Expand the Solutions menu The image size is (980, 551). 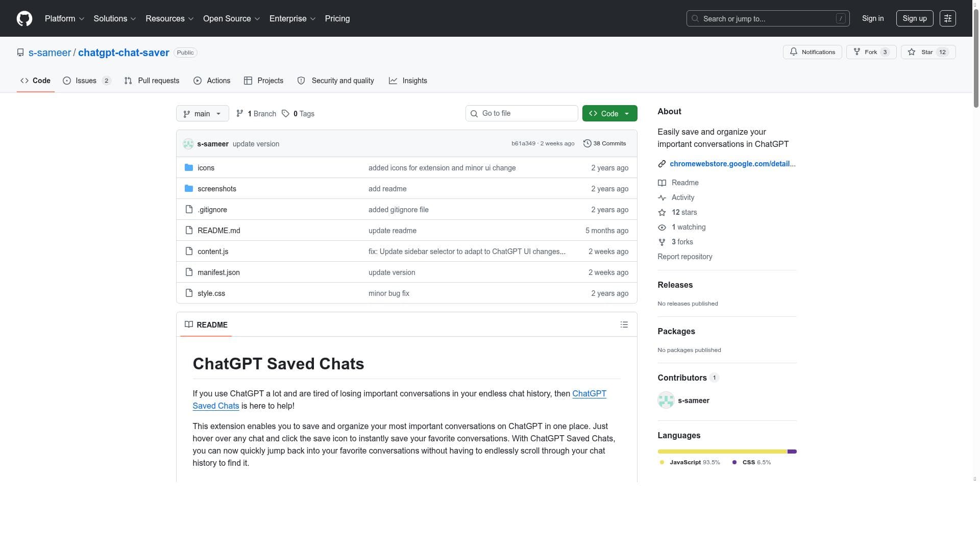pyautogui.click(x=115, y=18)
